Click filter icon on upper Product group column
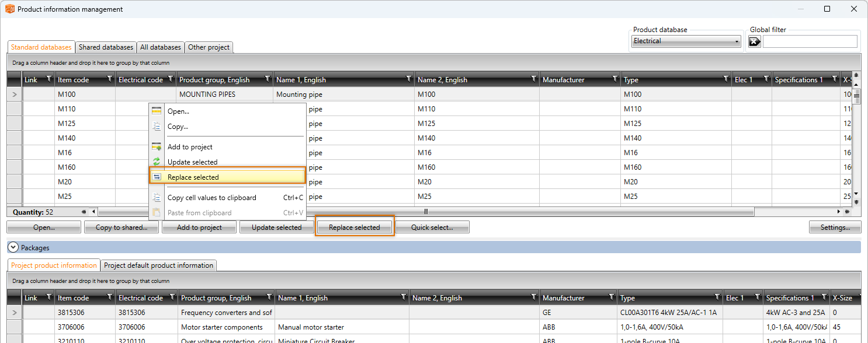The image size is (868, 343). tap(268, 79)
